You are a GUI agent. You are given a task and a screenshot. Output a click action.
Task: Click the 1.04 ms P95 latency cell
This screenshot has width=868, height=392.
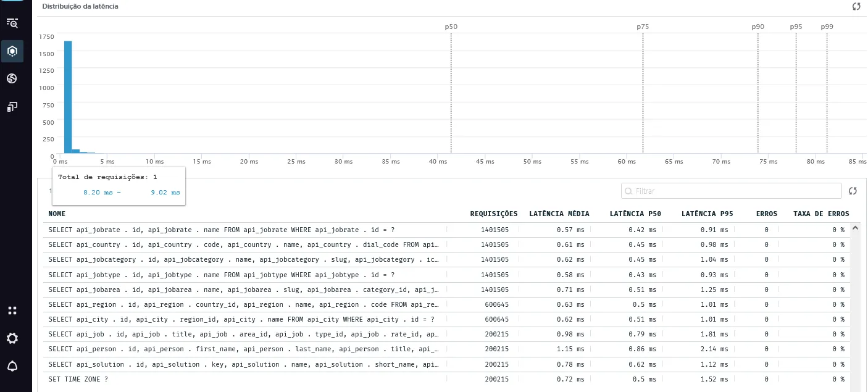coord(716,260)
